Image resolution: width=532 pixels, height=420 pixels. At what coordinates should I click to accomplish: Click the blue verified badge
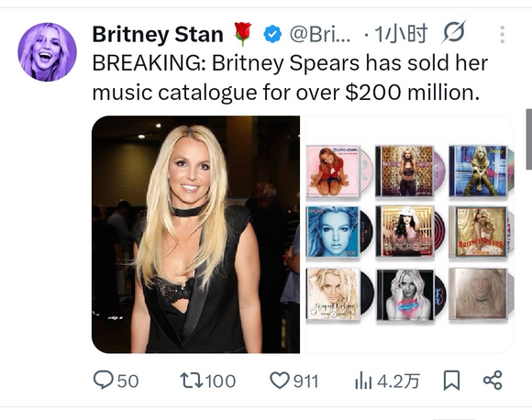coord(272,34)
